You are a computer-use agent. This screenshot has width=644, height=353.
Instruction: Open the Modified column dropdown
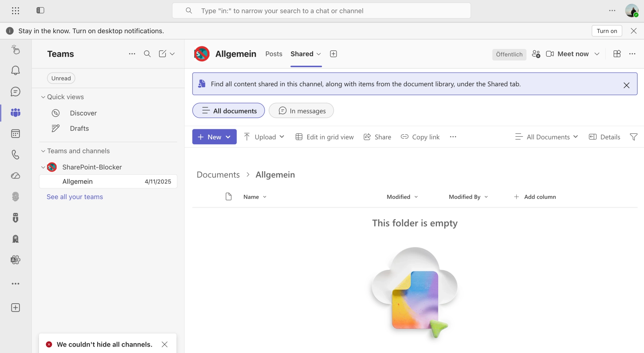coord(416,197)
